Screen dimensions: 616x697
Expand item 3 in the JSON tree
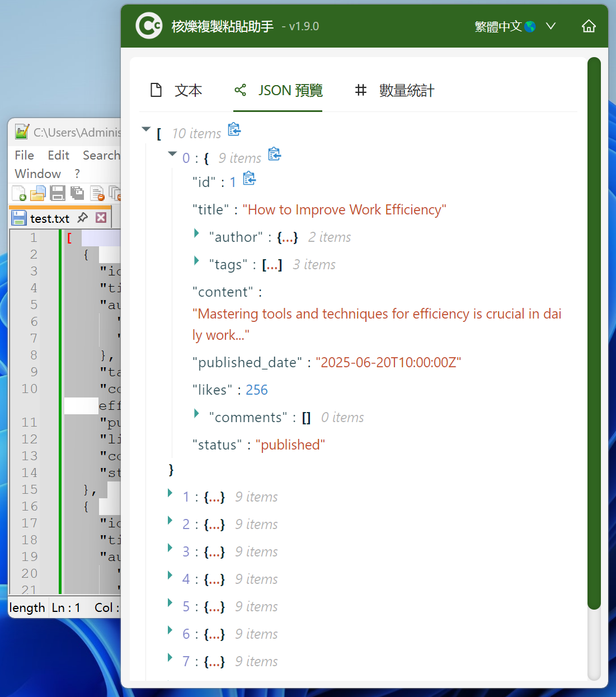tap(170, 548)
